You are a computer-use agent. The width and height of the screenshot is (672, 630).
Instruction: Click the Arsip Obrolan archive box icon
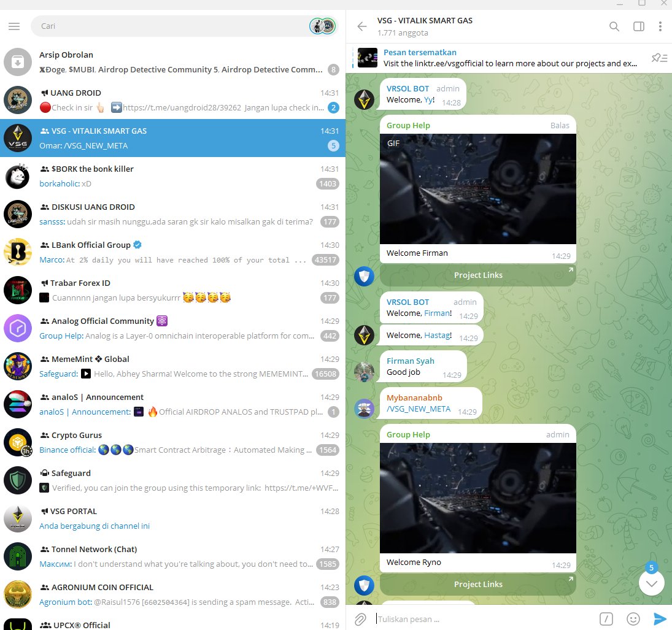(18, 62)
